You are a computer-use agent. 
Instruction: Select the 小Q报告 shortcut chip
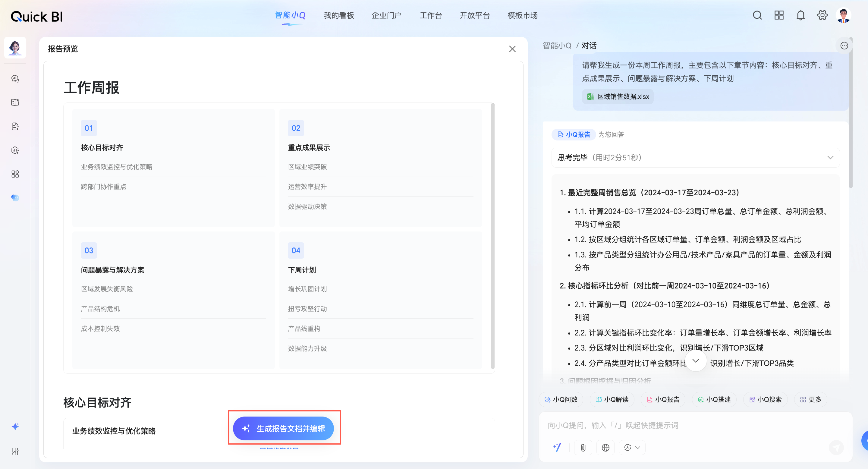pos(663,400)
